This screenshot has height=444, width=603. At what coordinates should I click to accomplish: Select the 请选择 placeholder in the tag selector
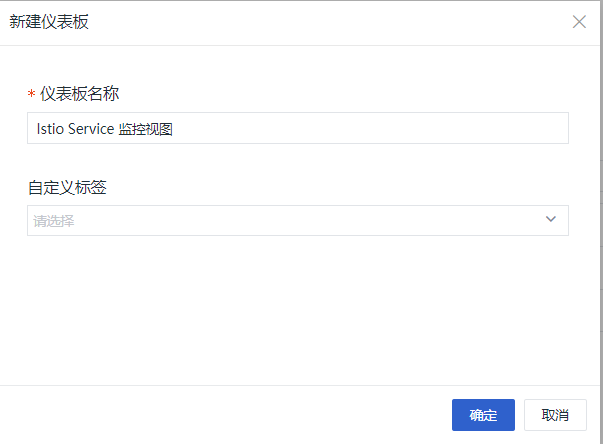(x=53, y=221)
